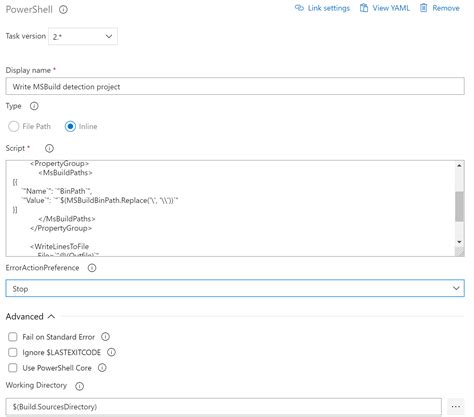This screenshot has width=474, height=417.
Task: Click the ellipsis browse button for Working Directory
Action: pos(456,407)
